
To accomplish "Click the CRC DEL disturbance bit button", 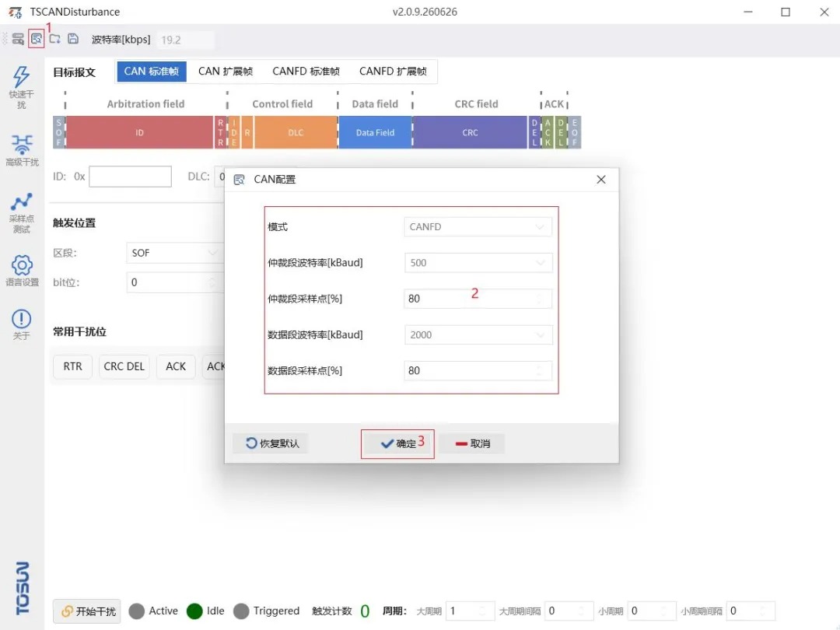I will pyautogui.click(x=124, y=366).
